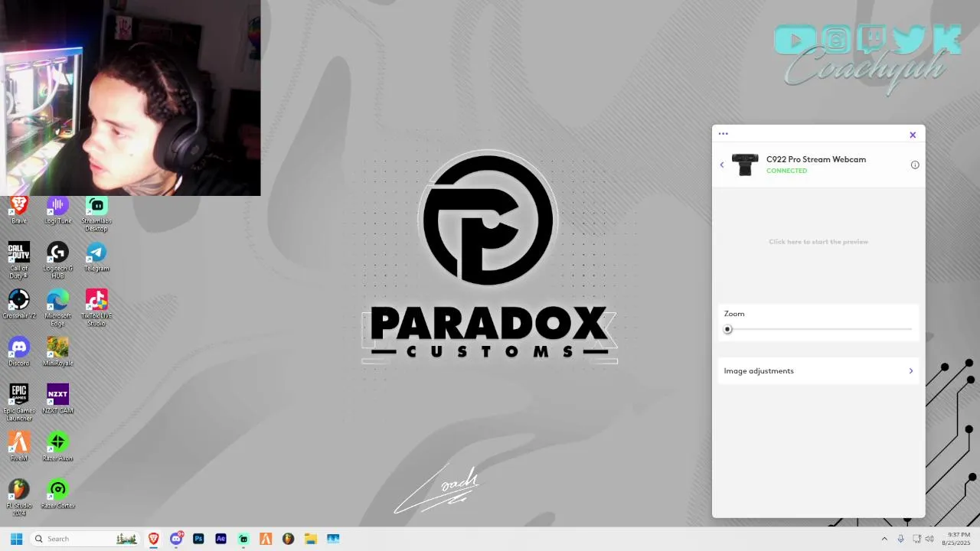
Task: Expand the Image adjustments section
Action: (818, 371)
